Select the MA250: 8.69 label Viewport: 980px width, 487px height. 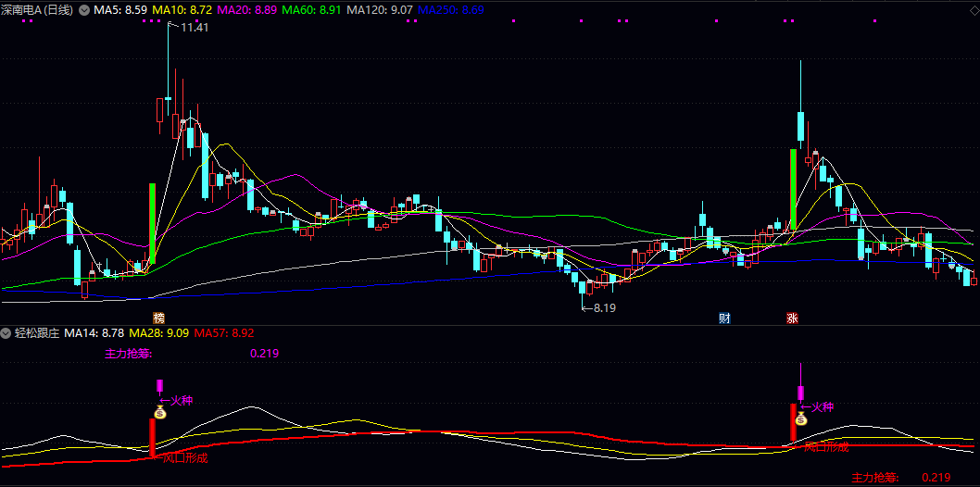click(450, 10)
